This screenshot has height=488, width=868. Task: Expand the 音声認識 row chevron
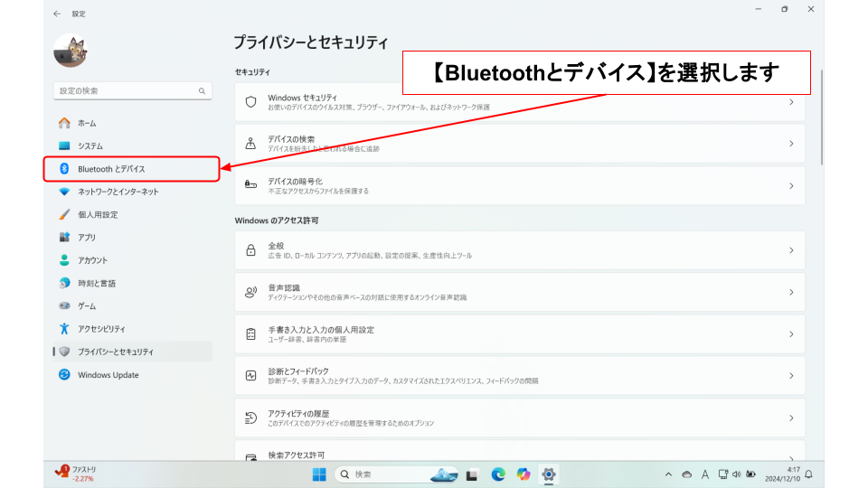coord(791,292)
